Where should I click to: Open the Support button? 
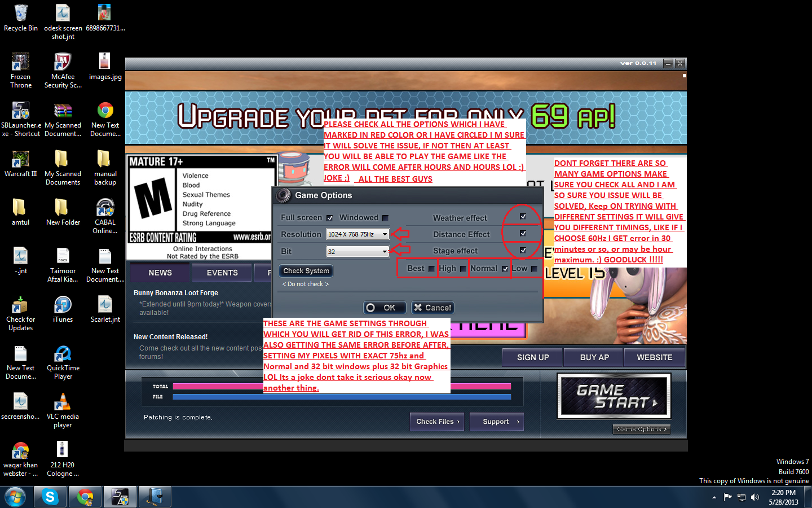point(498,422)
